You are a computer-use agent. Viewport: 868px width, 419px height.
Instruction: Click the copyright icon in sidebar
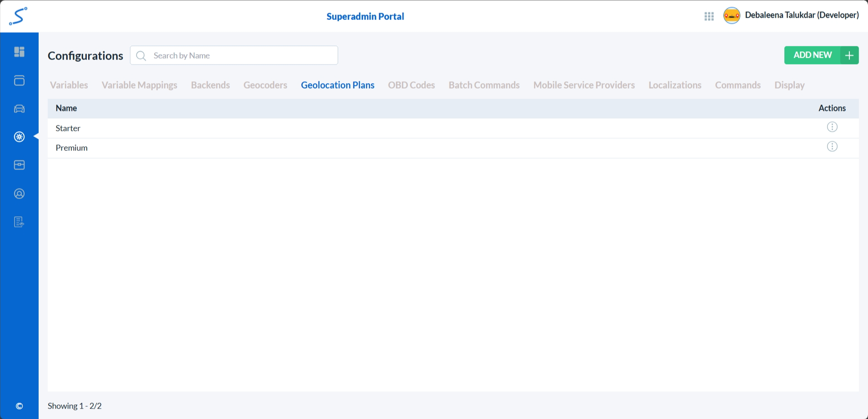[19, 406]
